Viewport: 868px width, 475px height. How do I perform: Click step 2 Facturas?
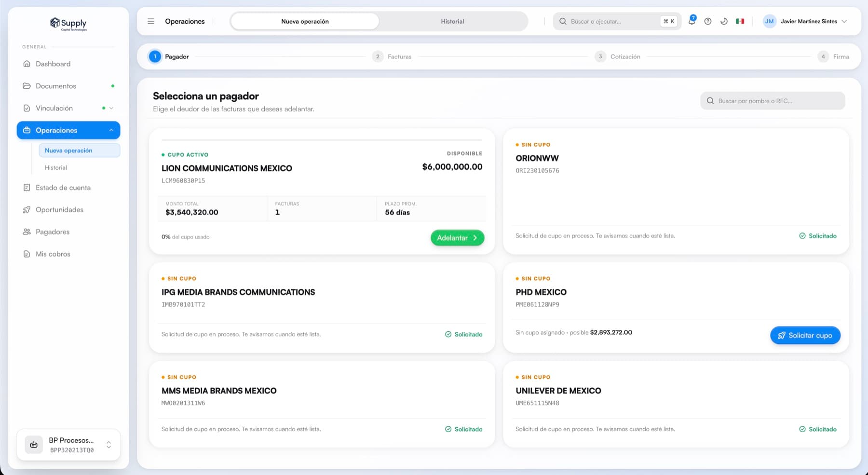point(392,56)
